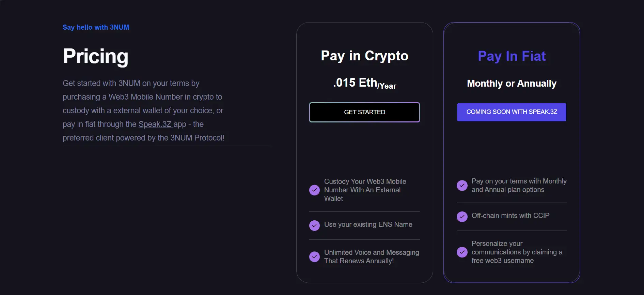Click checkmark icon next to existing ENS Name

[314, 225]
